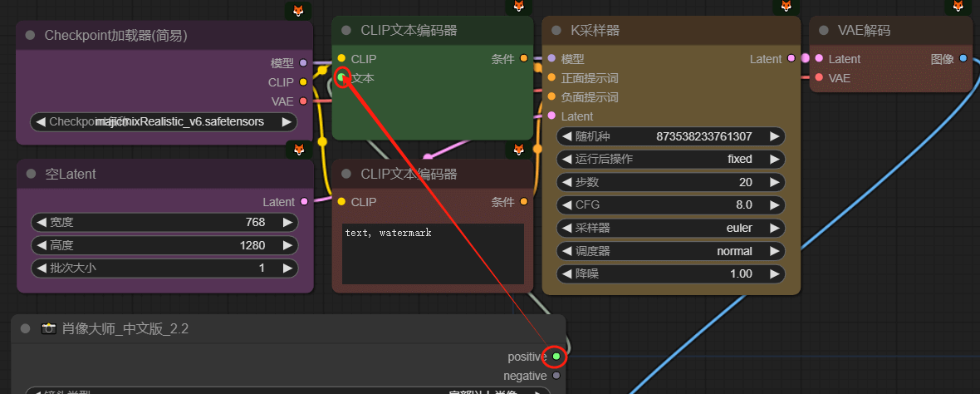Click the 文本 input port on the top CLIP文本编码器
Viewport: 980px width, 394px height.
tap(341, 78)
